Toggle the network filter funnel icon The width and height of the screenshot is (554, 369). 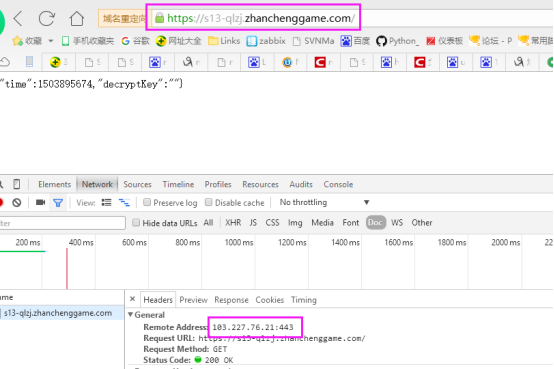tap(58, 203)
